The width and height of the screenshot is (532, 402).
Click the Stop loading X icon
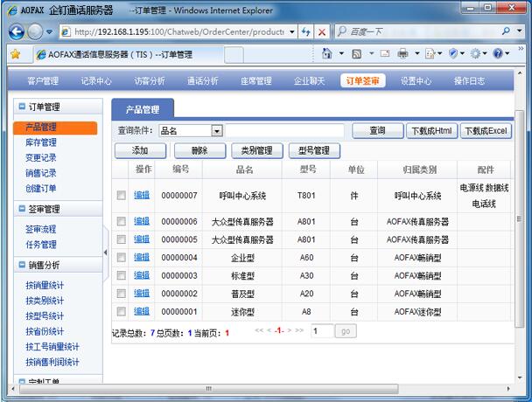click(322, 31)
